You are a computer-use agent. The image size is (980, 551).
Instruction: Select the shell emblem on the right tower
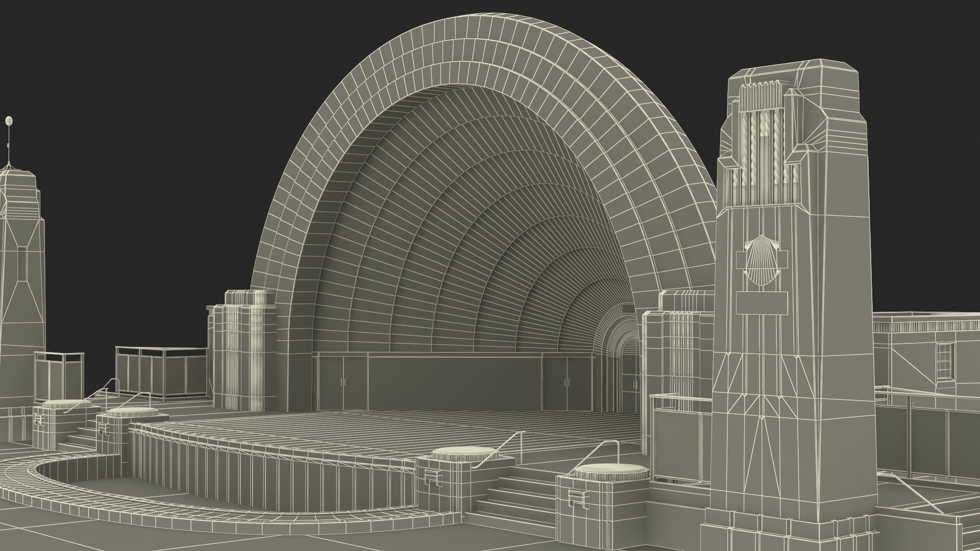tap(762, 261)
